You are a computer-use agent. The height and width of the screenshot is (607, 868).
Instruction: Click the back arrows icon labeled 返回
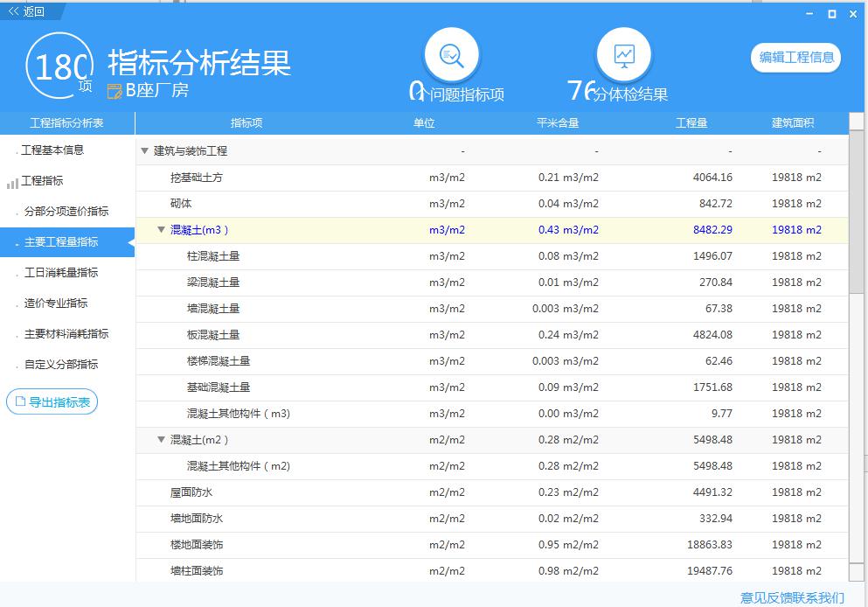pyautogui.click(x=14, y=11)
